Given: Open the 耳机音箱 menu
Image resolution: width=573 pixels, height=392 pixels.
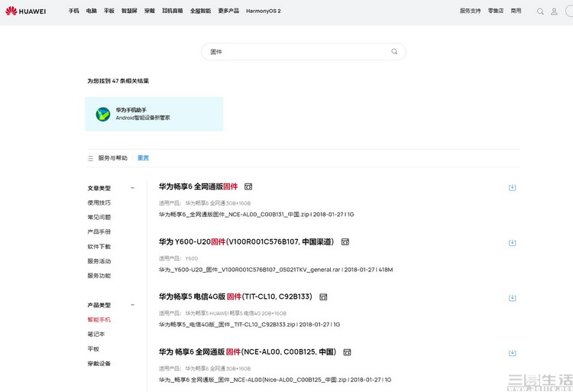Looking at the screenshot, I should point(173,11).
